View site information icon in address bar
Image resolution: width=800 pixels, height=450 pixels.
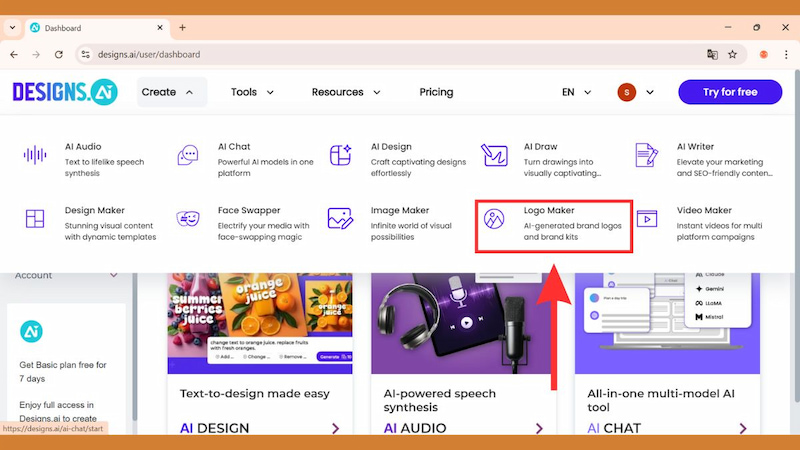click(85, 55)
